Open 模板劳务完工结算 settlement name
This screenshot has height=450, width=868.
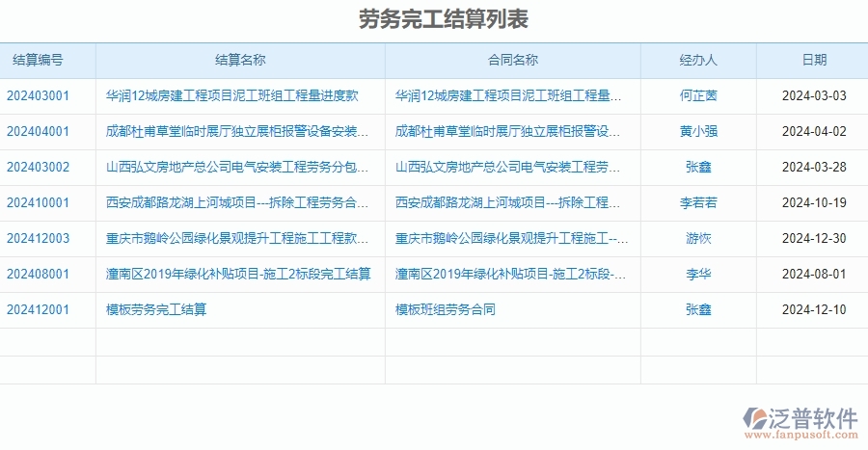156,310
